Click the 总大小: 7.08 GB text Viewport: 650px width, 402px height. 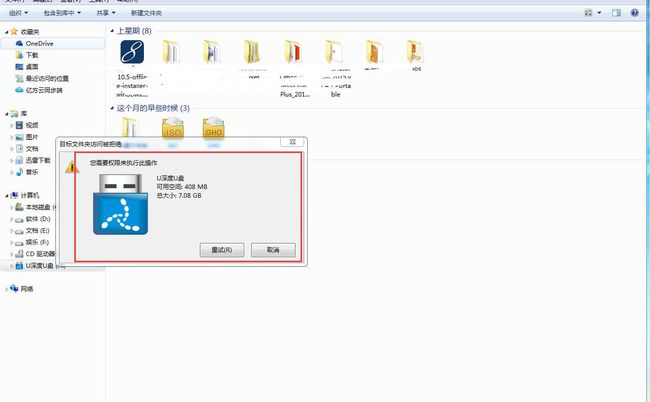pyautogui.click(x=179, y=195)
